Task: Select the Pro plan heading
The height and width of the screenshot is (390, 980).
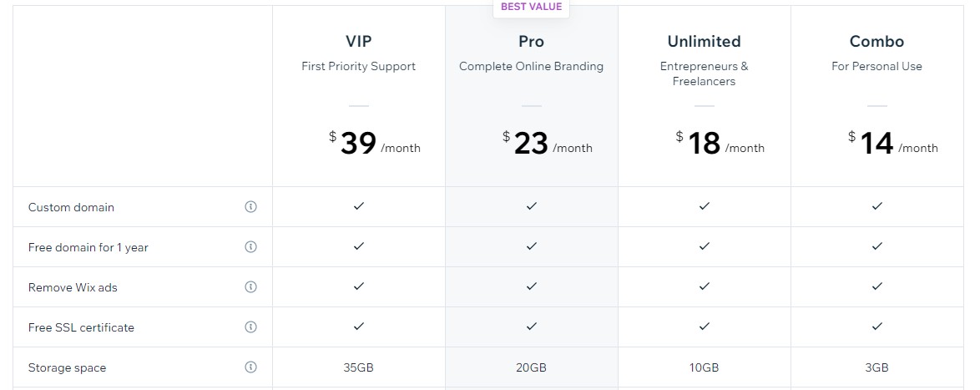Action: pyautogui.click(x=531, y=41)
